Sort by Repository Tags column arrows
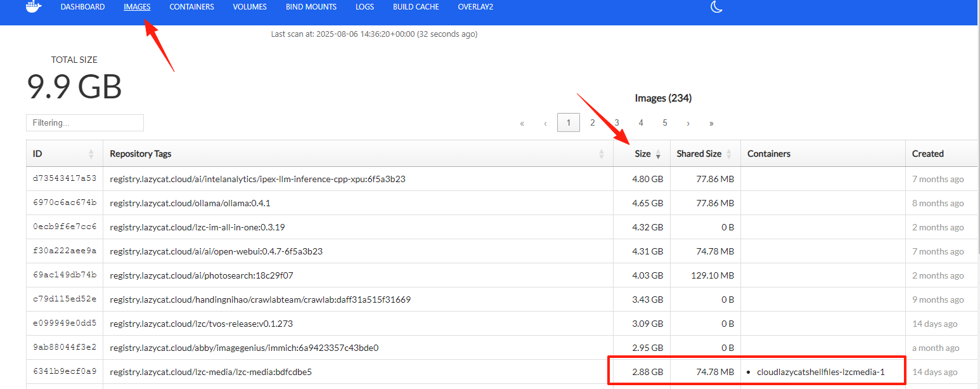Screen dimensions: 980x389 [601, 154]
